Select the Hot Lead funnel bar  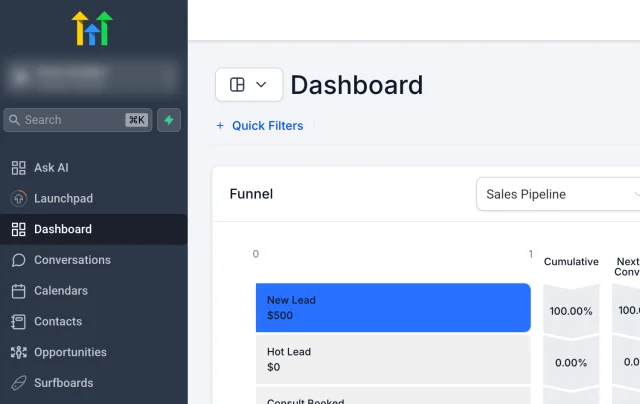tap(393, 360)
